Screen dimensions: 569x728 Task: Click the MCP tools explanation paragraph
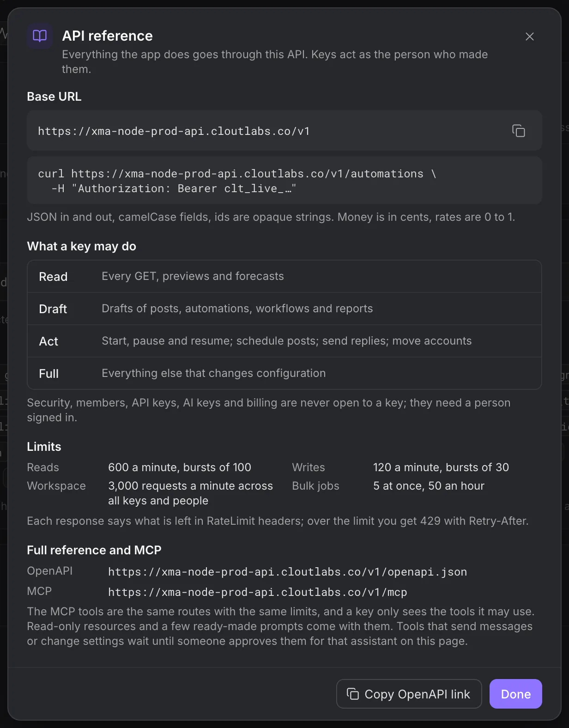click(x=280, y=626)
